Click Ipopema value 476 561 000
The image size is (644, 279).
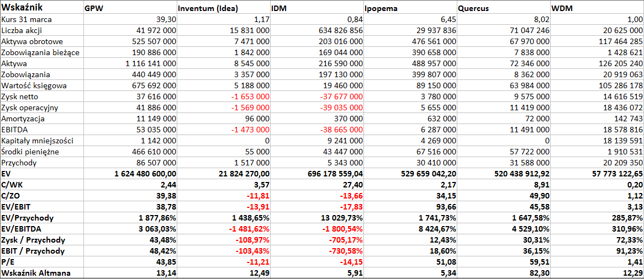point(433,41)
